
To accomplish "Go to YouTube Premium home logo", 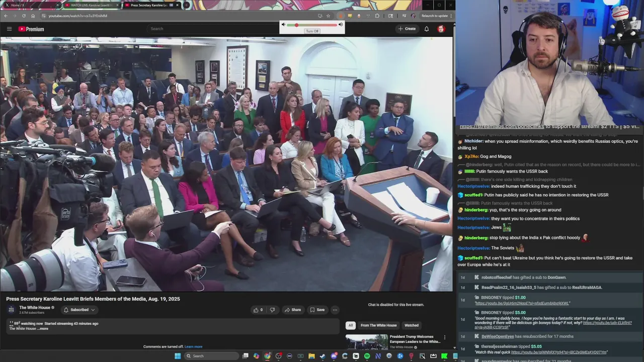I will pos(31,29).
